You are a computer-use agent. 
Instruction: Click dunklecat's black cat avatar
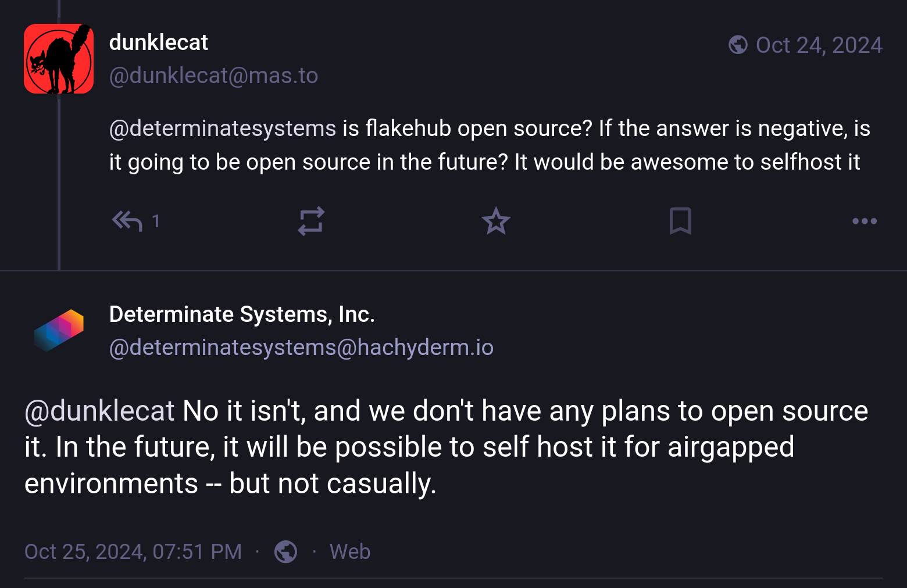coord(59,59)
